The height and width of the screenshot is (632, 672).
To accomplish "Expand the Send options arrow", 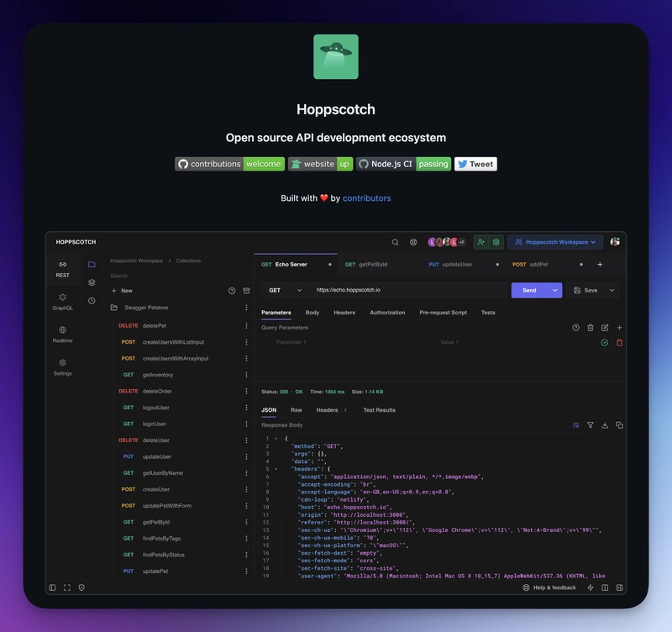I will point(554,290).
